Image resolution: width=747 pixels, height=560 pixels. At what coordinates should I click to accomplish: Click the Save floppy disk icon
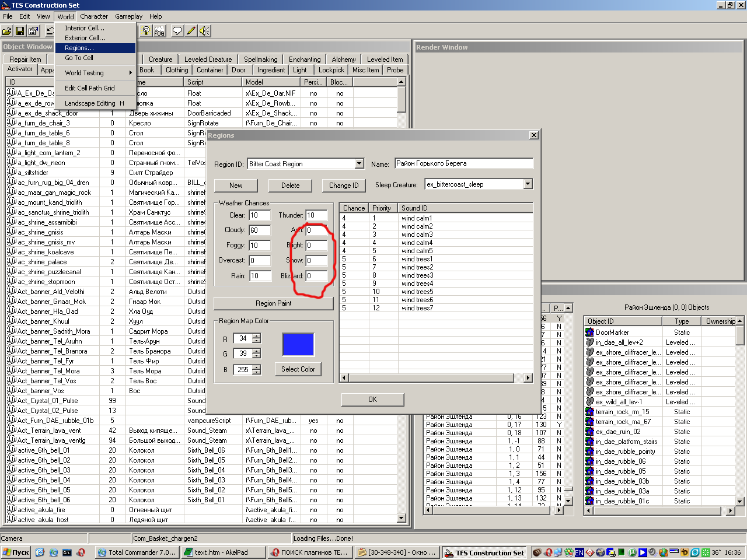pos(20,31)
